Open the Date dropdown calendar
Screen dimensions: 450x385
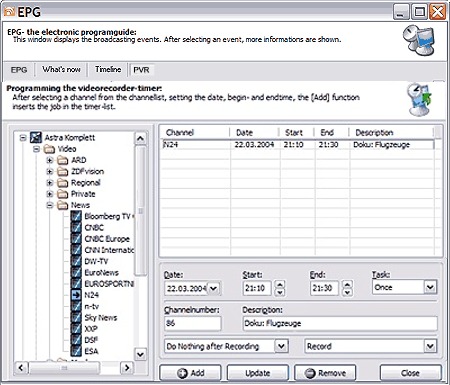coord(214,288)
